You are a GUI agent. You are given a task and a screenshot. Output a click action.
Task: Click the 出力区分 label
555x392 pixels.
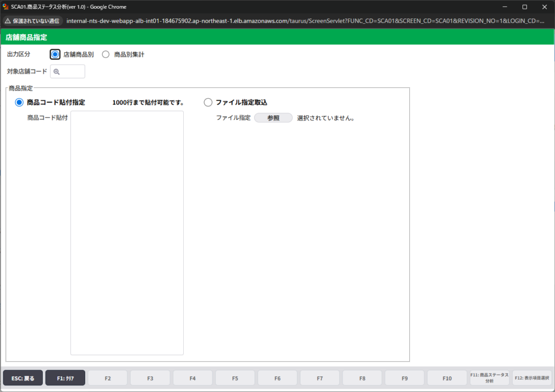click(19, 54)
